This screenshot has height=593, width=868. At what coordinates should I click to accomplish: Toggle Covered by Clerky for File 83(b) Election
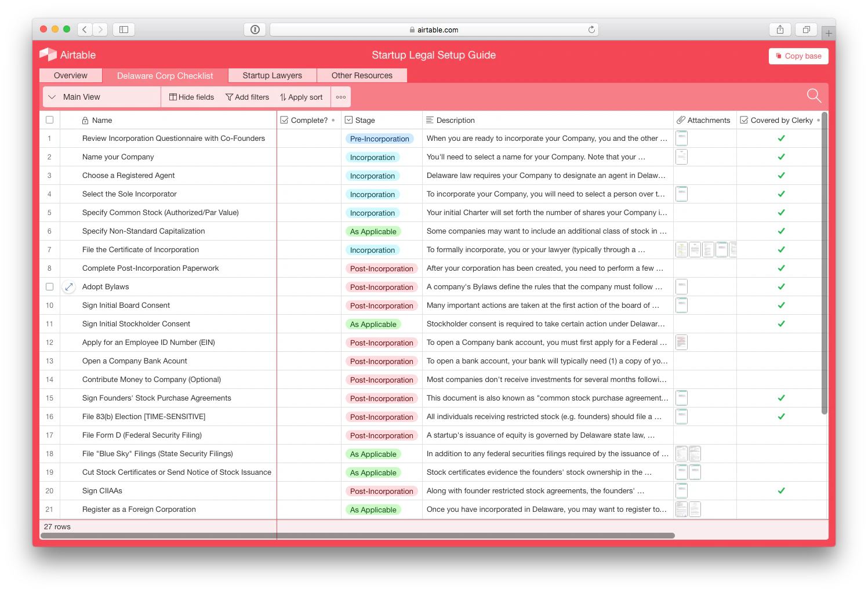pos(781,416)
